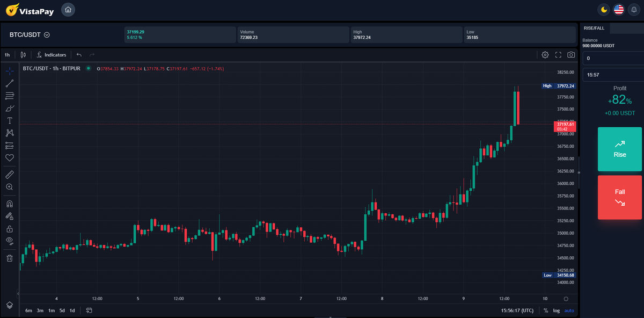Image resolution: width=644 pixels, height=318 pixels.
Task: Select the forecasting and measurement tool
Action: (x=9, y=145)
